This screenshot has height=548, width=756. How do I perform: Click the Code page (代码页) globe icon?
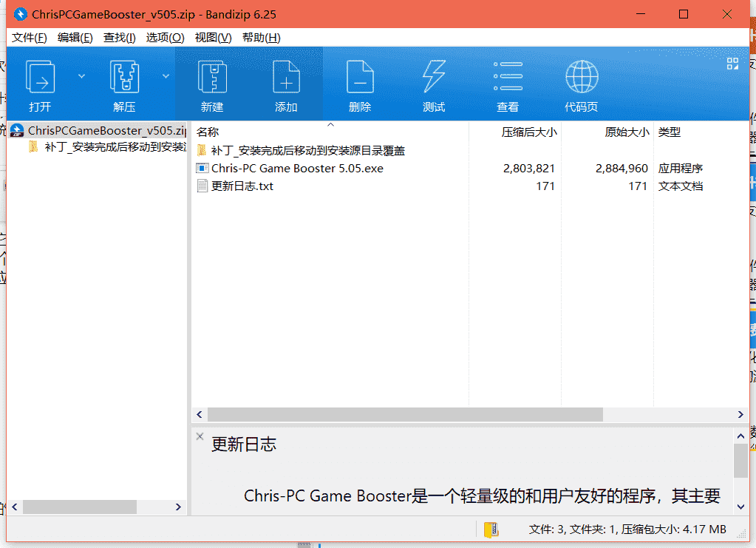pyautogui.click(x=582, y=77)
